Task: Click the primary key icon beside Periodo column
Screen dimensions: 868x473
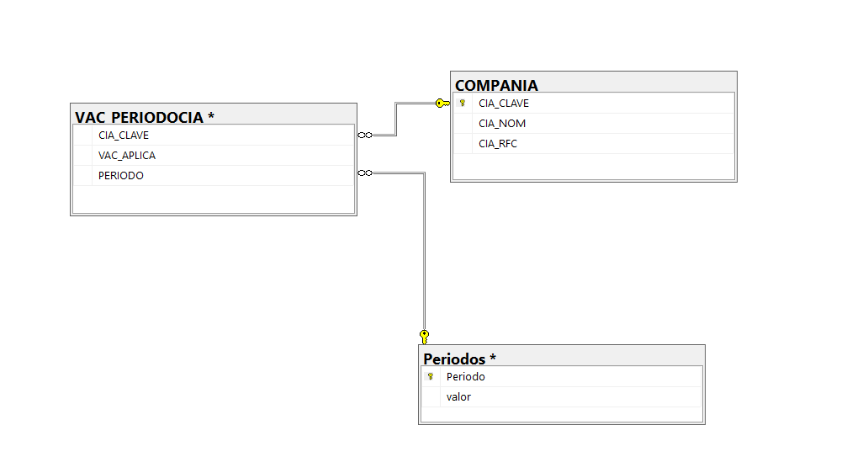Action: tap(430, 376)
